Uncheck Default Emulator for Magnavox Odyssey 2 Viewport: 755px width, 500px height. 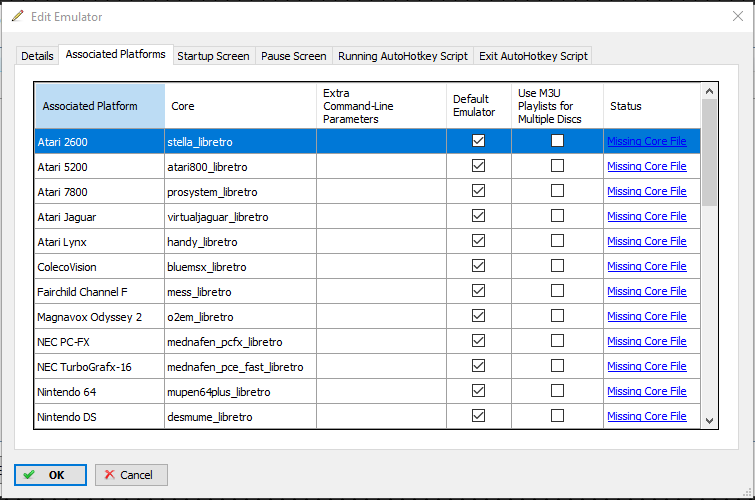(478, 316)
